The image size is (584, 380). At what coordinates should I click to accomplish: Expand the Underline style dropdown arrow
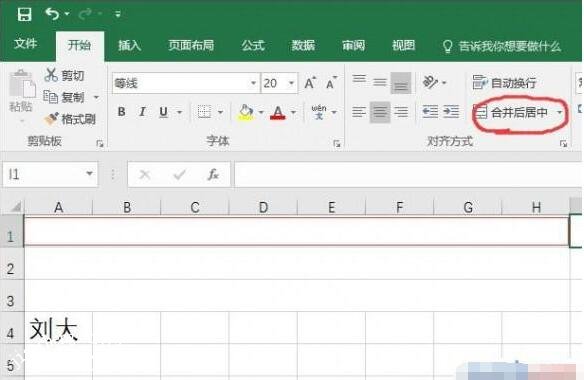point(180,112)
